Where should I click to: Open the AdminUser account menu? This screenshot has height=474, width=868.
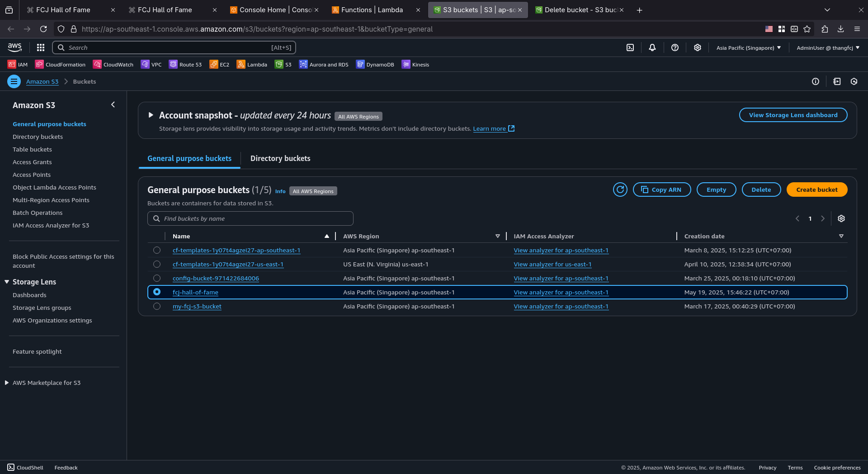(x=828, y=47)
